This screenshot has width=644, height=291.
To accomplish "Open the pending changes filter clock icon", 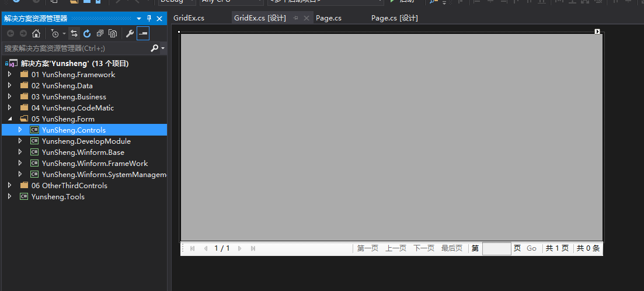I will pyautogui.click(x=55, y=33).
